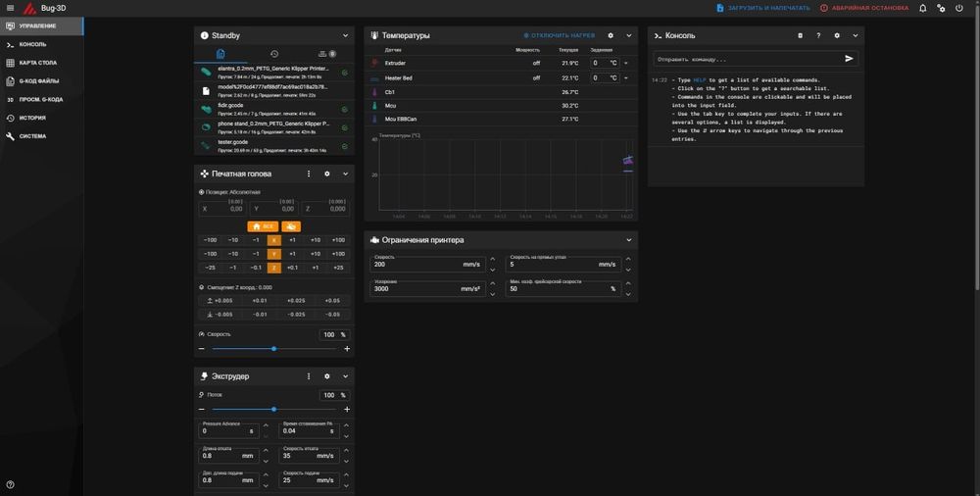Open Печатная голова settings gear
Screen dimensions: 980x496
click(327, 174)
